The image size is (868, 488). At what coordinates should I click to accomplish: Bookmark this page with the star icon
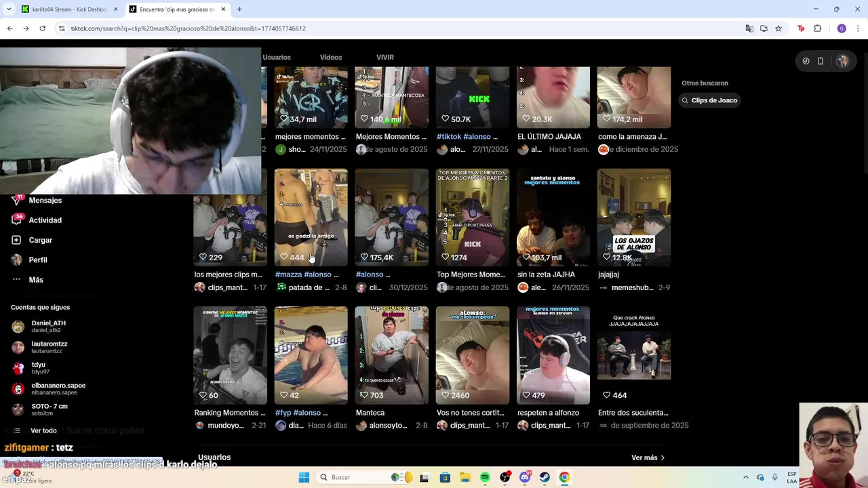778,28
